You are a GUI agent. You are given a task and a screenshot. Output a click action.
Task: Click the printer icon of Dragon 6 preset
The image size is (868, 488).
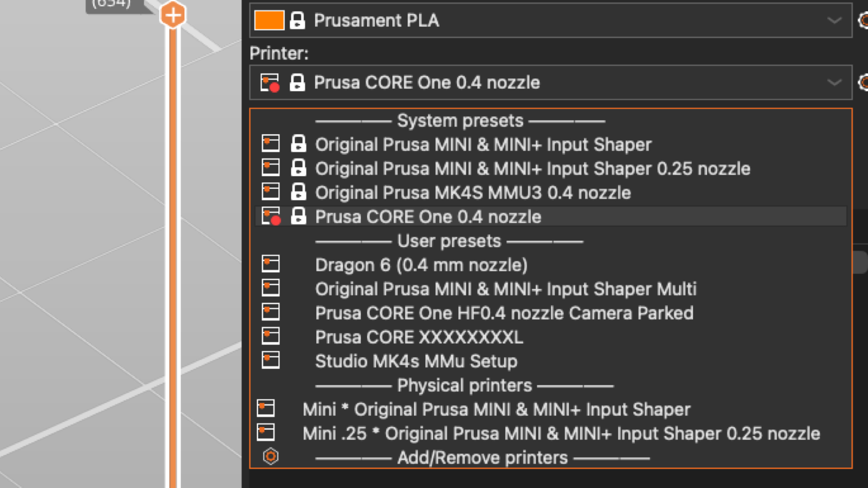coord(271,264)
